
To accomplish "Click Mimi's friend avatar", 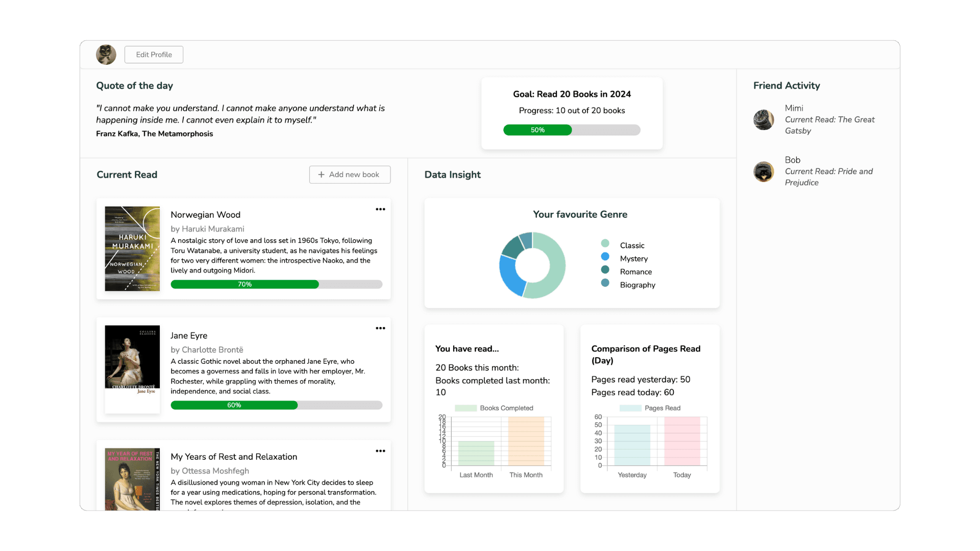I will tap(764, 120).
